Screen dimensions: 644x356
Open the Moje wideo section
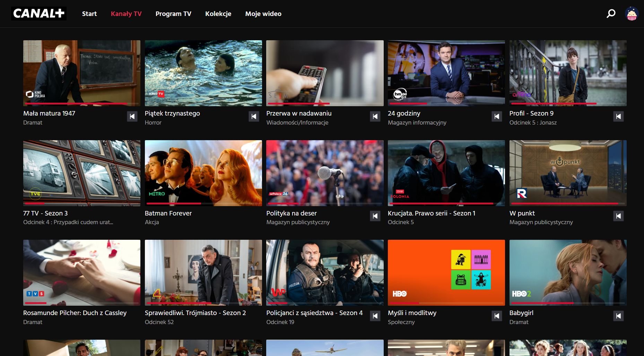click(x=263, y=14)
